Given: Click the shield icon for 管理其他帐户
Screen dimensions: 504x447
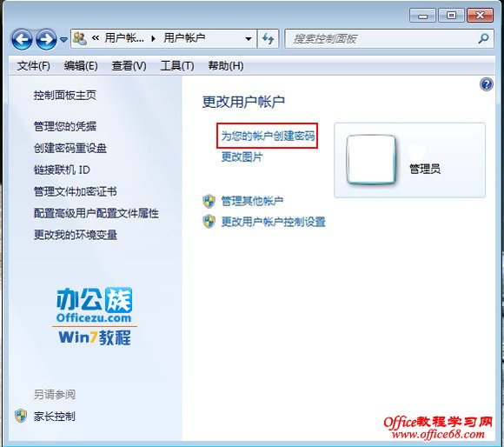Looking at the screenshot, I should coord(209,201).
